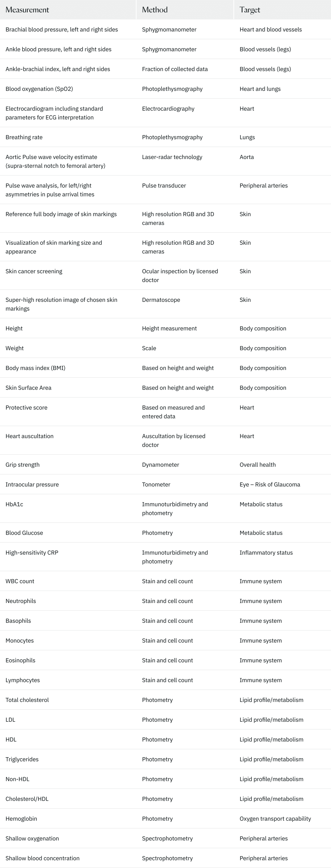Click the High-sensitivity CRP row label
This screenshot has width=331, height=868.
pyautogui.click(x=32, y=553)
